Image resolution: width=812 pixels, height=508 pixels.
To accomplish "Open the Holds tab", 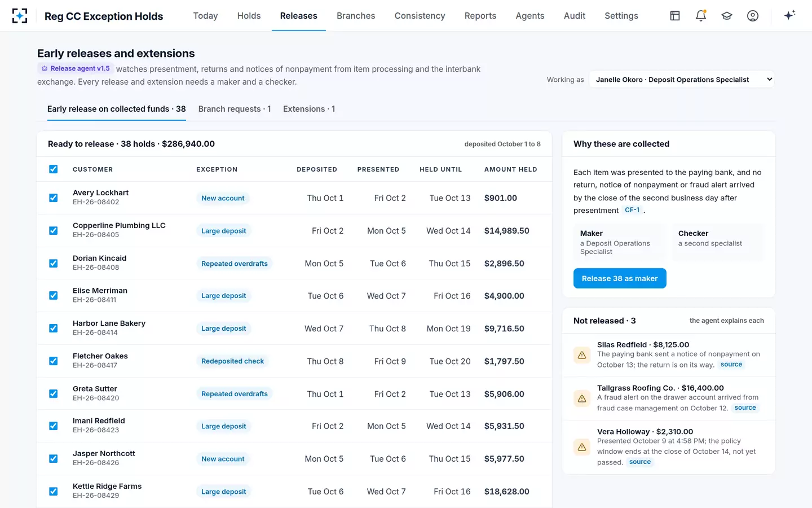I will pyautogui.click(x=249, y=16).
